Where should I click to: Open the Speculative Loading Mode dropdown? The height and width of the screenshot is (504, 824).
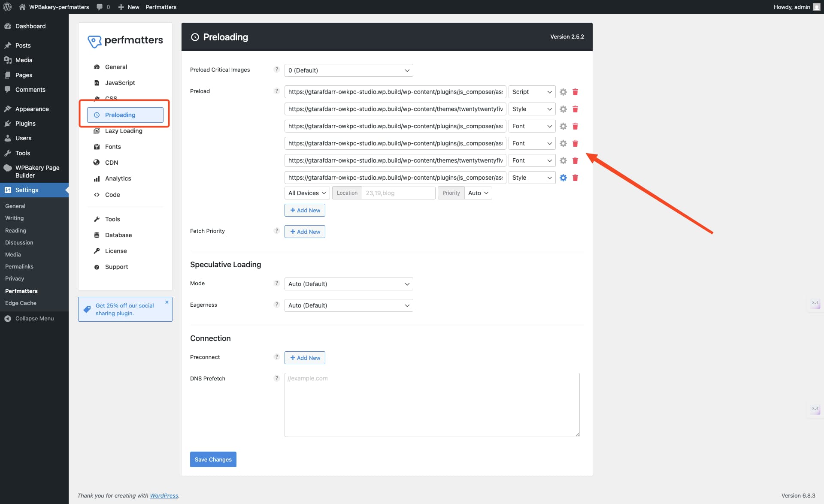348,284
